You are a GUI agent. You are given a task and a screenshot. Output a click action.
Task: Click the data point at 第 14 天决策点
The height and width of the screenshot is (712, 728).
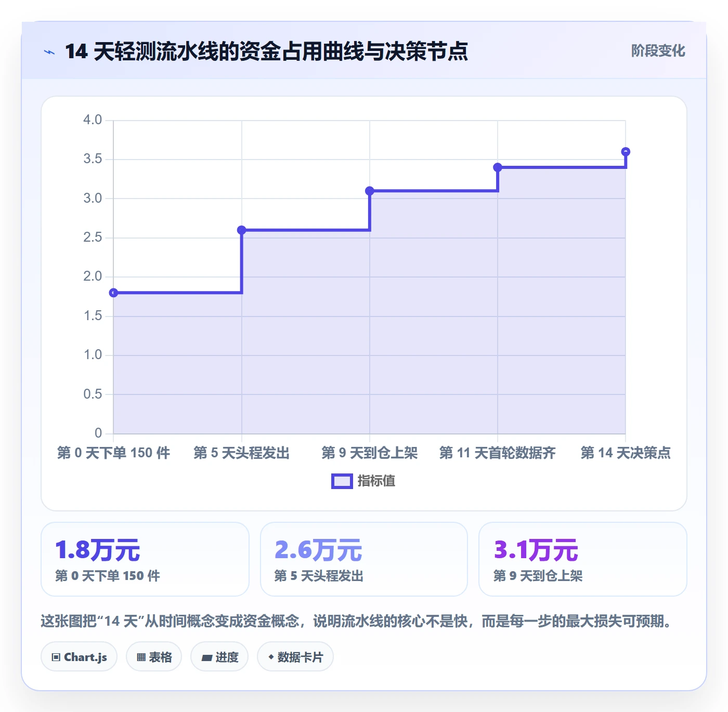(x=626, y=152)
